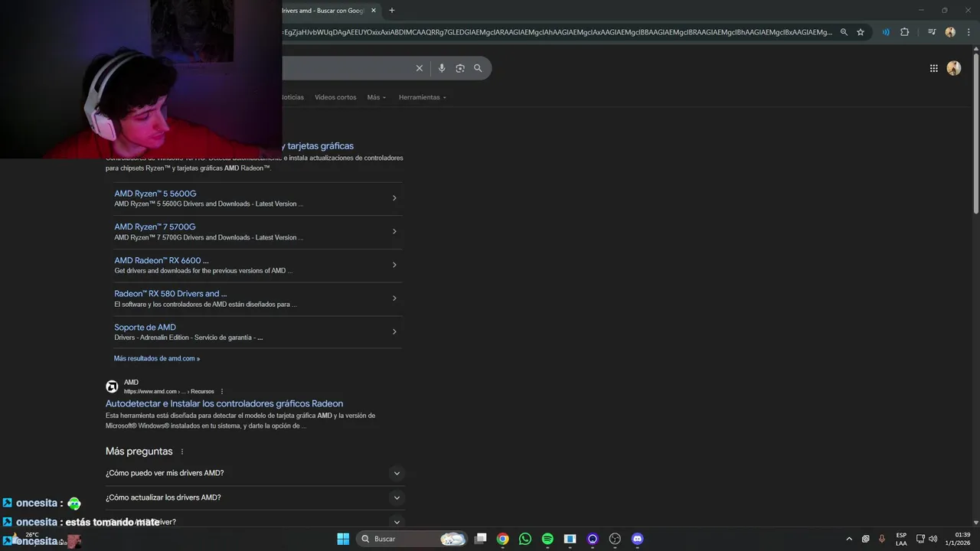Open AMD Radeon RX 6600 sitelink

162,260
